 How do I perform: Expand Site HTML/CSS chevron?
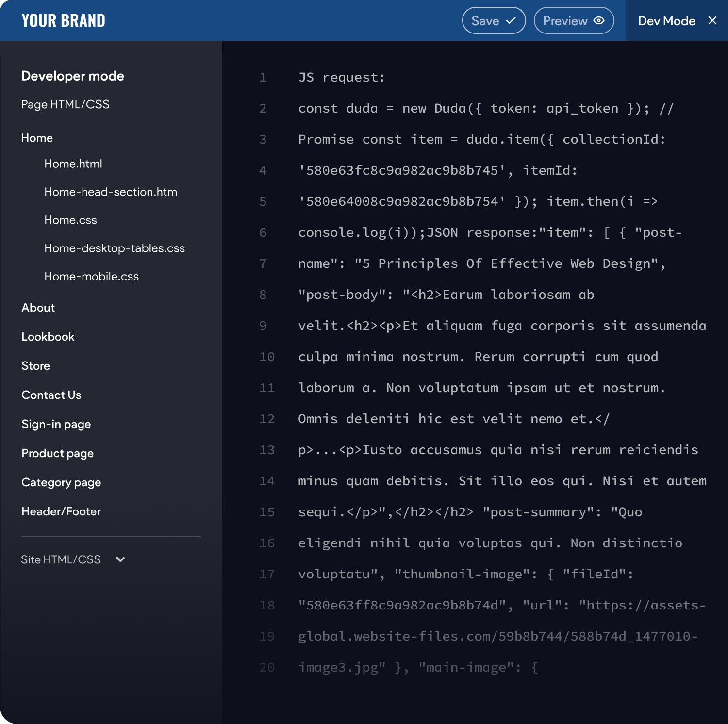tap(120, 559)
